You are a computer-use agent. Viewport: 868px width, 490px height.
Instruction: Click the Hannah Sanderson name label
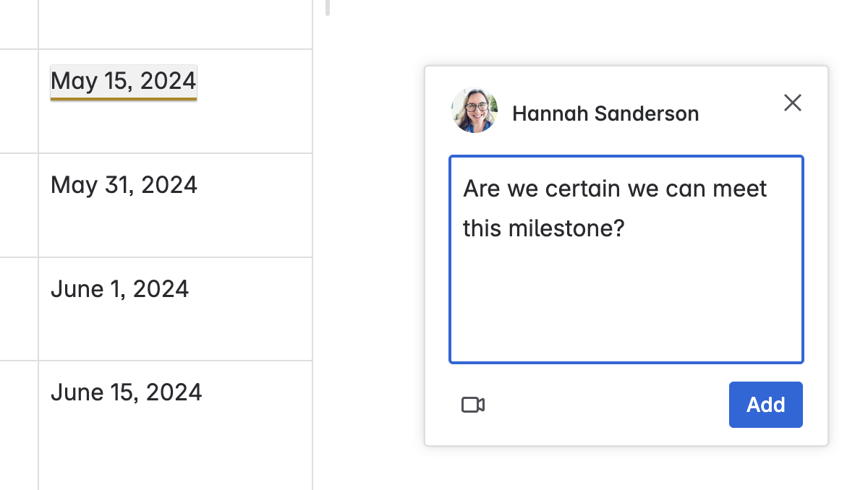click(605, 113)
